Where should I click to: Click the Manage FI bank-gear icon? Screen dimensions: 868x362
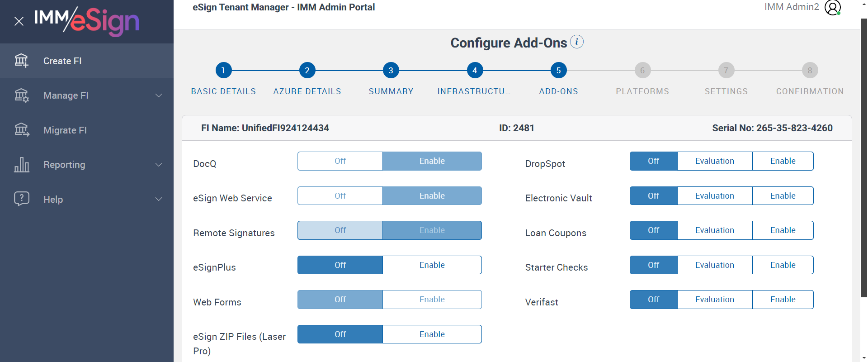pos(21,95)
